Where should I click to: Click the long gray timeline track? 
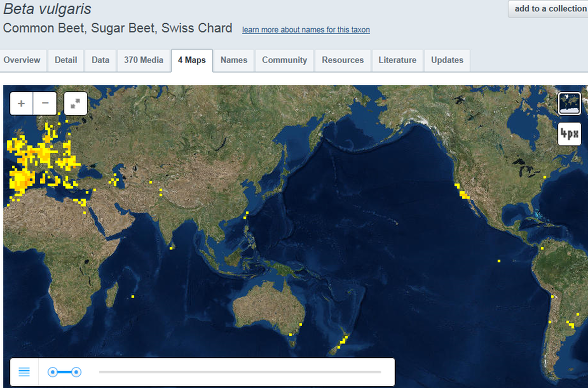[x=240, y=372]
